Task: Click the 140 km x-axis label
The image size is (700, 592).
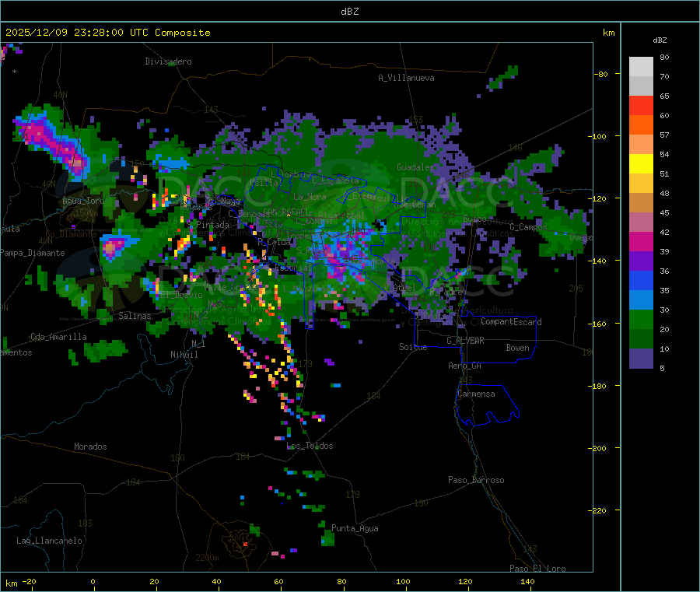Action: [527, 581]
